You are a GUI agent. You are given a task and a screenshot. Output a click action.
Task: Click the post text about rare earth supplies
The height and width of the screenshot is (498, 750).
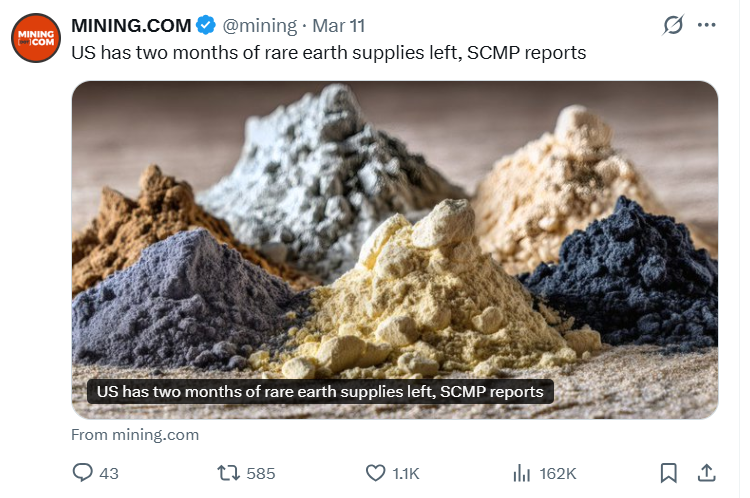click(328, 53)
